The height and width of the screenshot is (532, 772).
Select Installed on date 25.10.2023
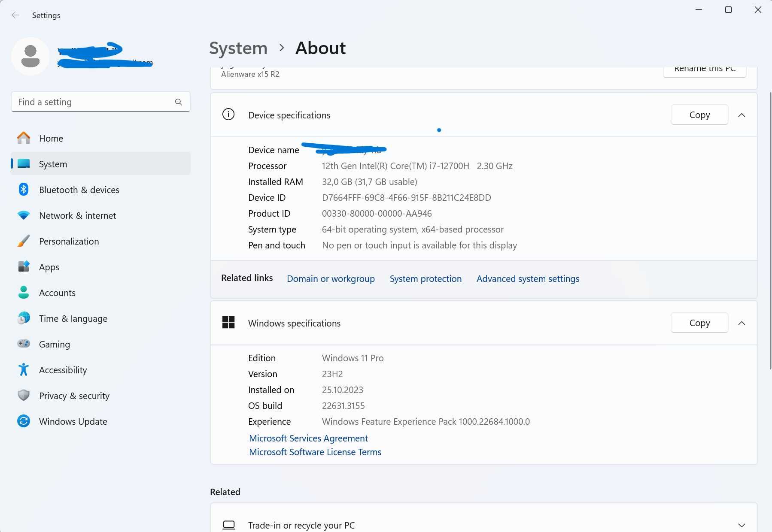coord(342,390)
